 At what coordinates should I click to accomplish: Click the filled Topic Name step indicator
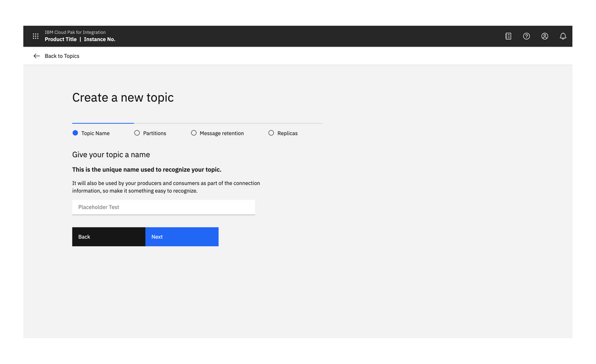pos(75,133)
